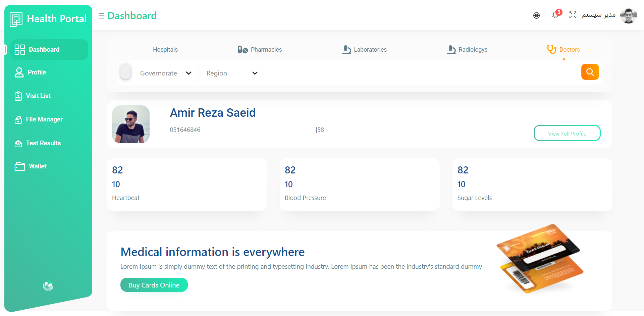Enter fullscreen with the expand icon

[573, 15]
